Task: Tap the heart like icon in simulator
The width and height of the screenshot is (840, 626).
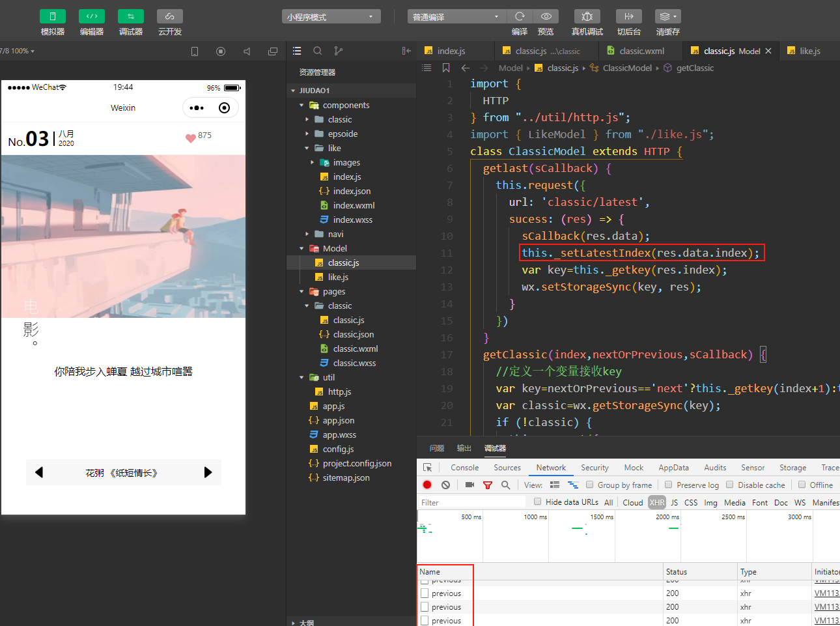Action: click(191, 137)
